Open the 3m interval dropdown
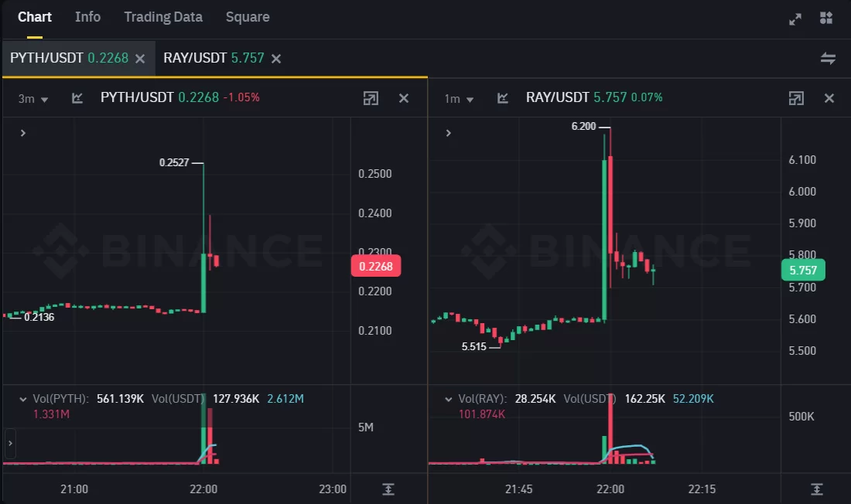Image resolution: width=851 pixels, height=504 pixels. click(33, 99)
